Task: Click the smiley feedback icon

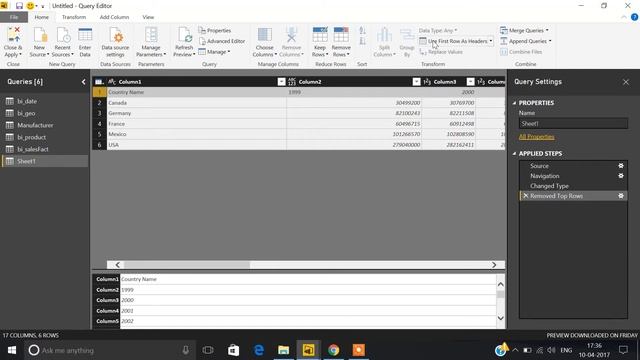Action: (30, 6)
